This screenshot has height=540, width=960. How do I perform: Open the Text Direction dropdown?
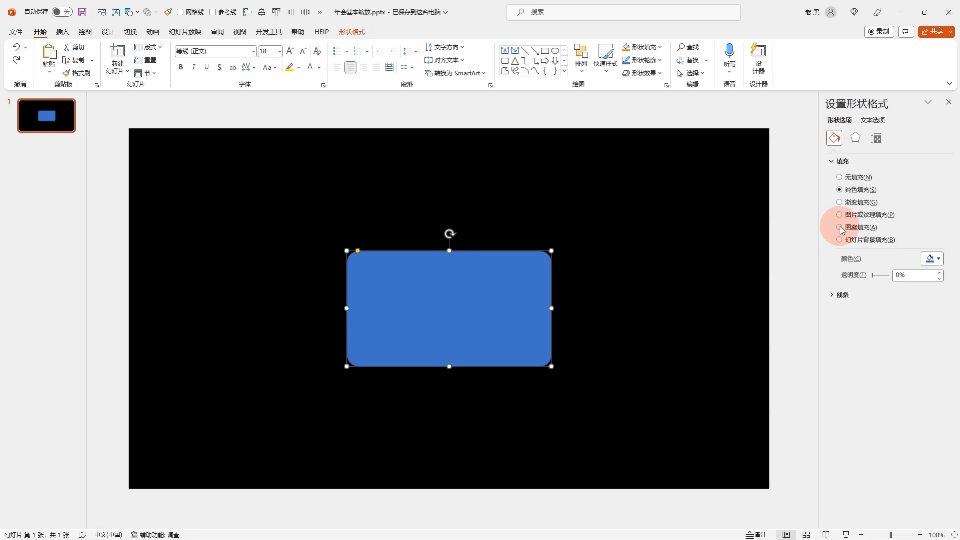444,47
